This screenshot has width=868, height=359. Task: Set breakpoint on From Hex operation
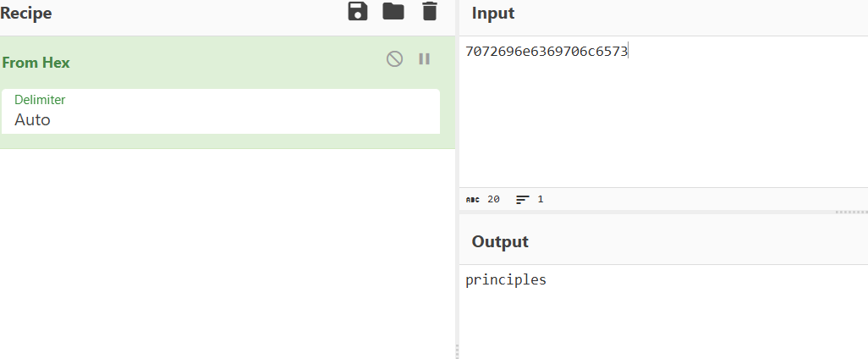pos(425,58)
